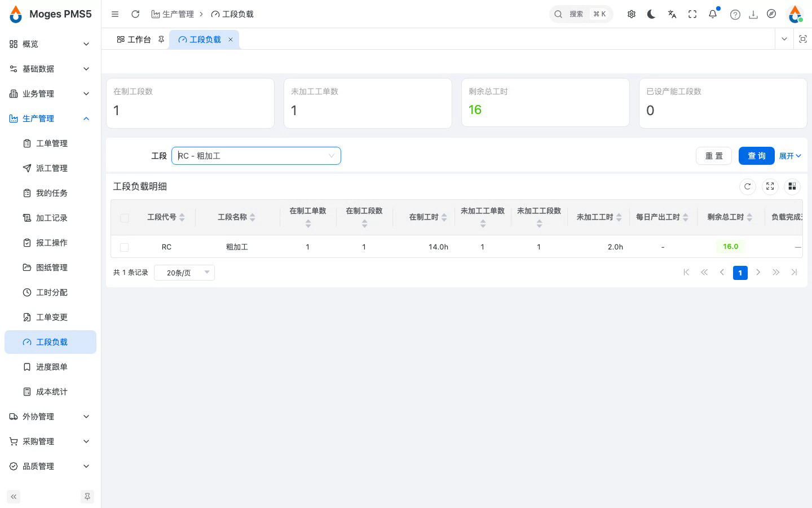Viewport: 812px width, 508px height.
Task: Tick the checkbox for the RC row
Action: pyautogui.click(x=125, y=247)
